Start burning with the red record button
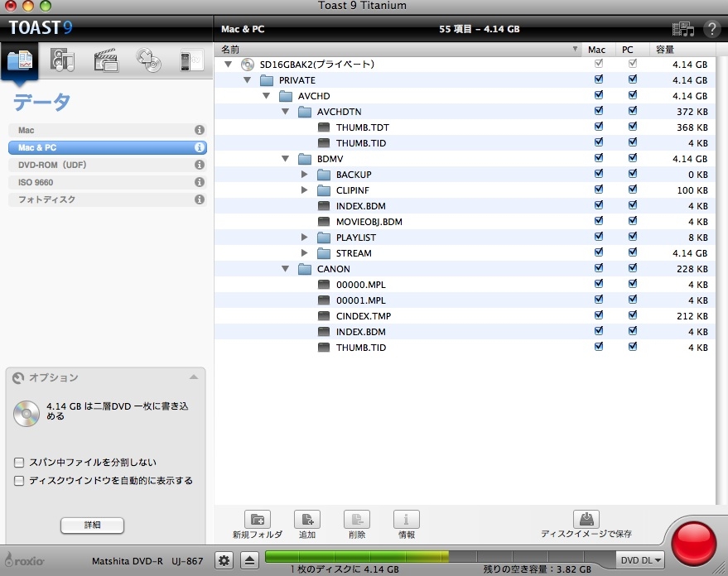Screen dimensions: 728x576 (694, 545)
